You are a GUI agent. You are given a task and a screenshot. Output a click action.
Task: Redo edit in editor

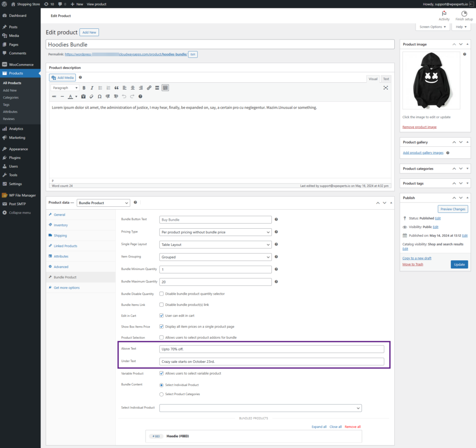tap(132, 97)
